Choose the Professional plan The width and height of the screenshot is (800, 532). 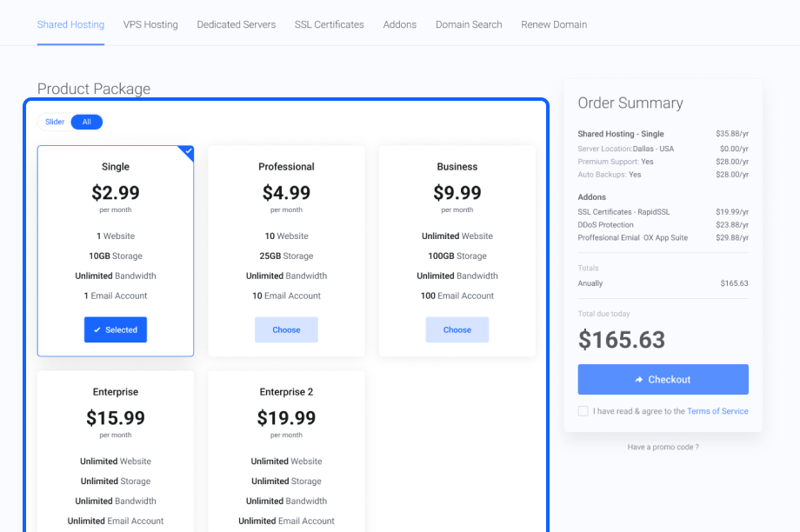286,329
